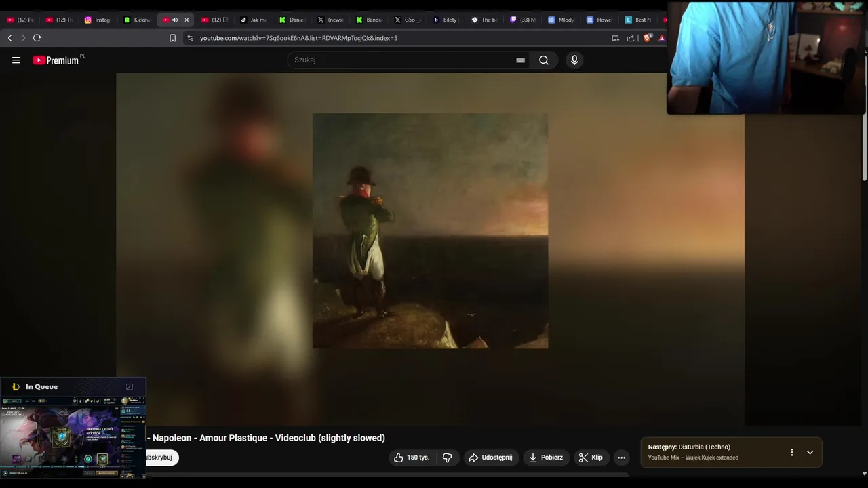The width and height of the screenshot is (868, 488).
Task: Open options for Następny Disturbia item
Action: 791,453
